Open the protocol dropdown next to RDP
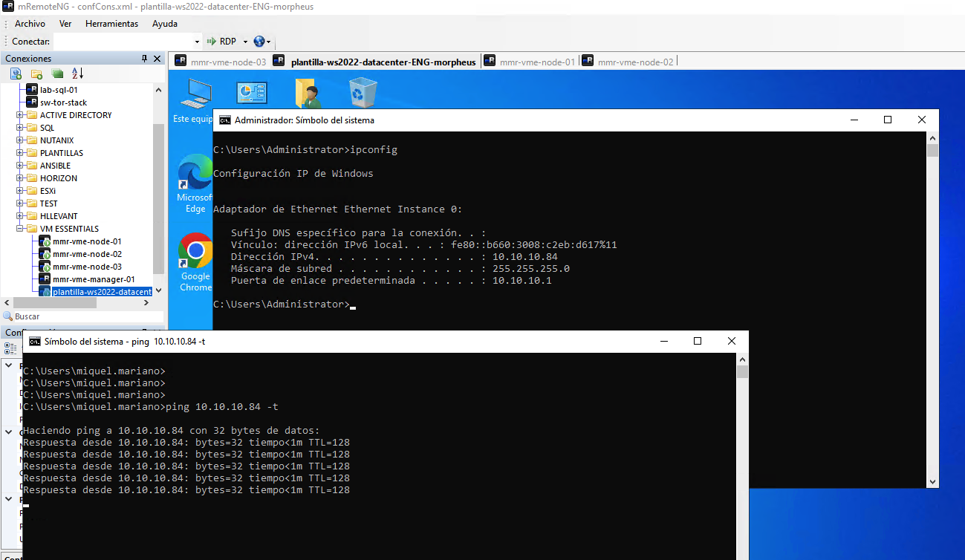Screen dimensions: 965x560 [245, 41]
